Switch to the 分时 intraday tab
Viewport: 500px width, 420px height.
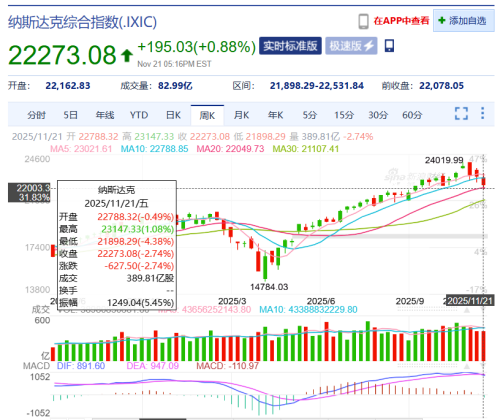(x=36, y=115)
